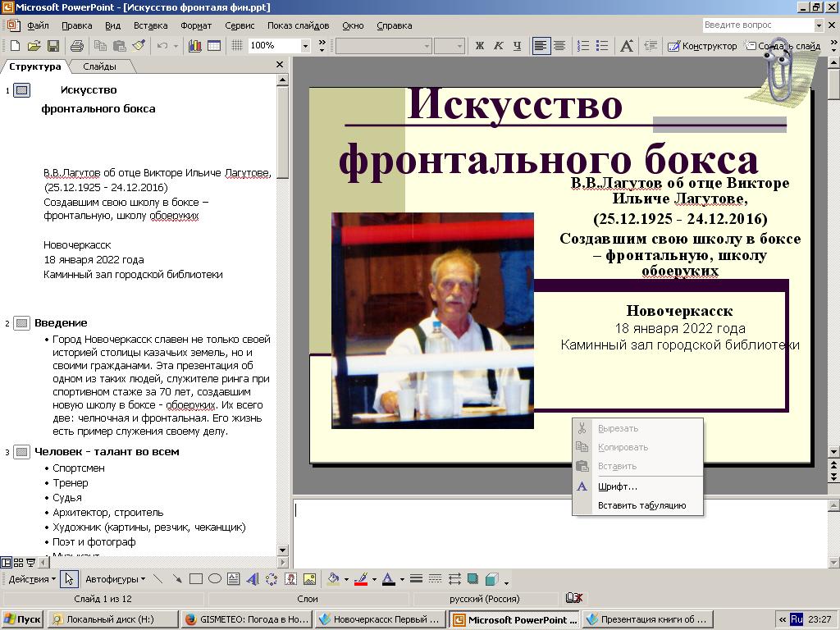Select the Text Box tool

coord(234,579)
